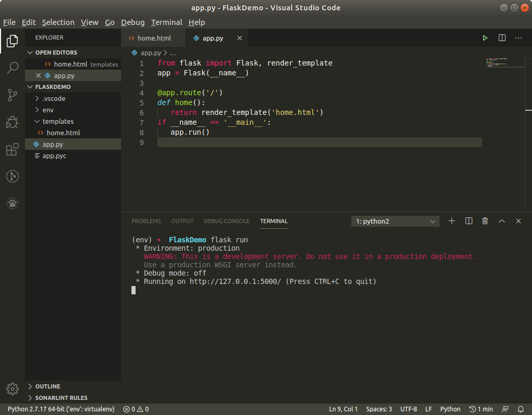The width and height of the screenshot is (532, 415).
Task: Click the 1 min clock status item
Action: 481,409
